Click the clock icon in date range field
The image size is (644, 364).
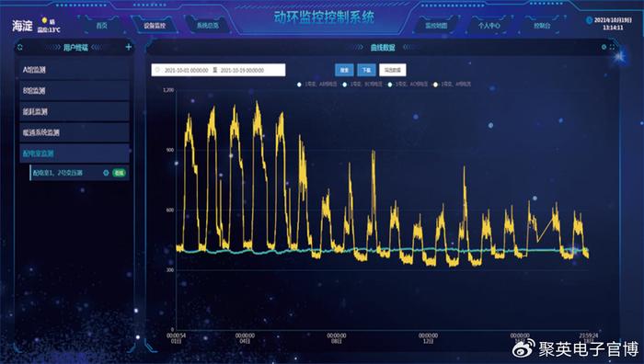click(157, 70)
